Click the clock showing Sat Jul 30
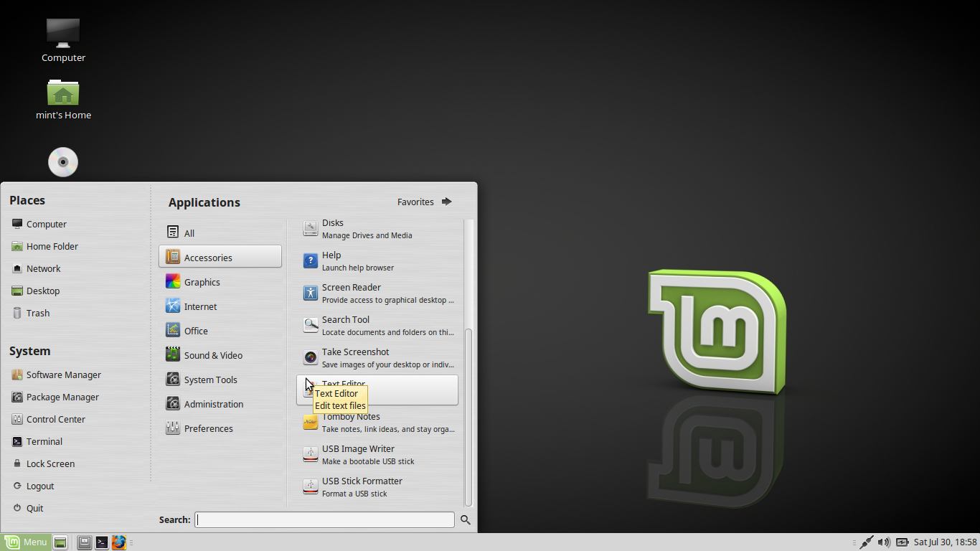This screenshot has width=980, height=551. click(x=945, y=542)
